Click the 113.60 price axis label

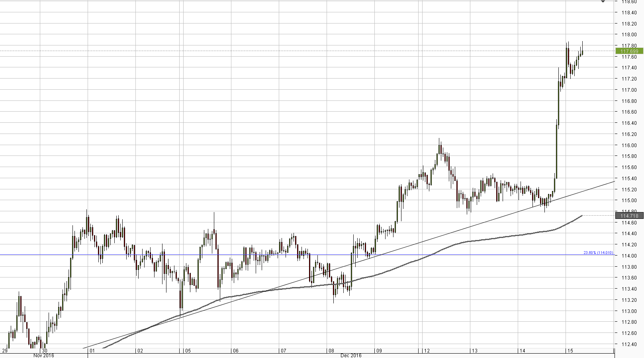click(x=629, y=278)
